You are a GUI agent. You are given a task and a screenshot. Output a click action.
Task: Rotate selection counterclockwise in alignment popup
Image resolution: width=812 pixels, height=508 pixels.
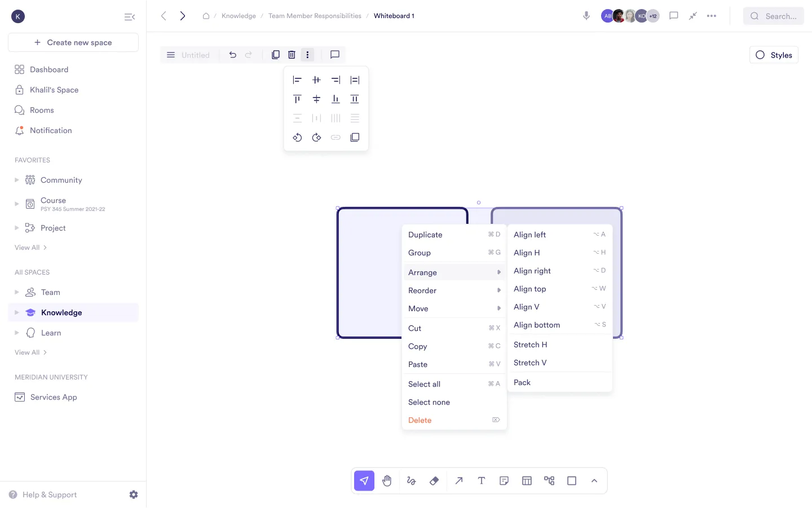coord(297,137)
